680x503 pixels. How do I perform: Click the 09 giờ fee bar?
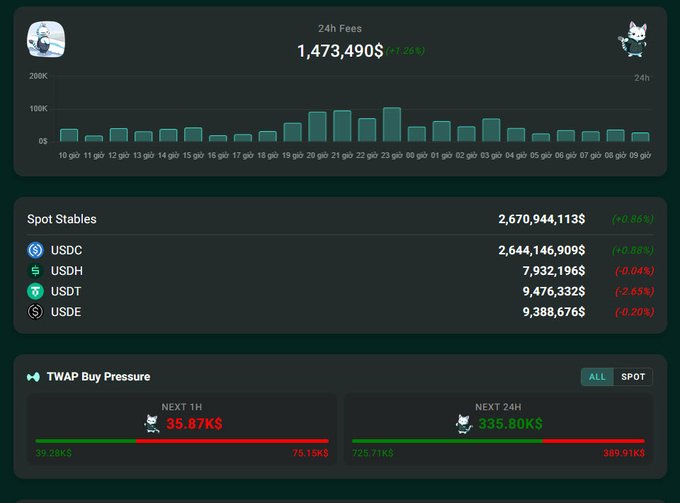click(x=640, y=137)
